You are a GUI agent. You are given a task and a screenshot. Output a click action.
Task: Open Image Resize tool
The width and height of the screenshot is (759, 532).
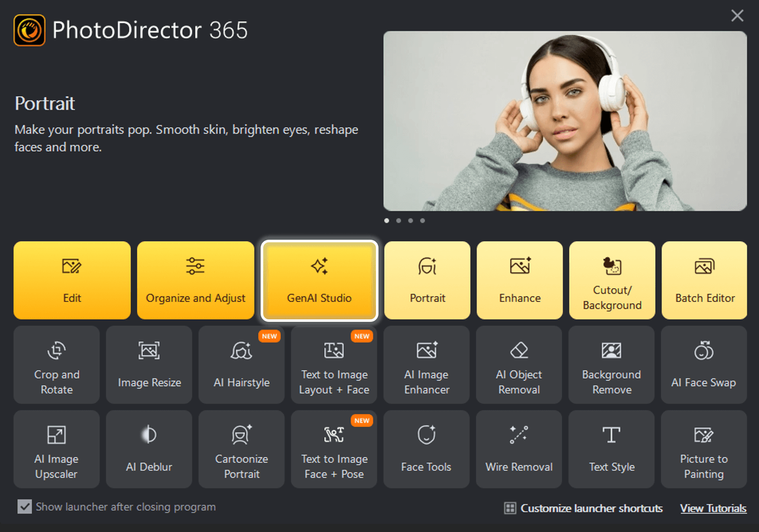pyautogui.click(x=149, y=365)
